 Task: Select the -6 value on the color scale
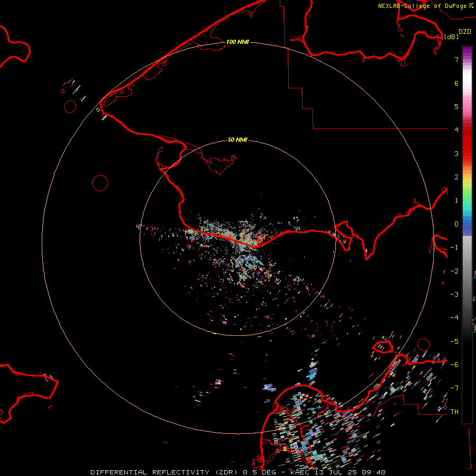(x=454, y=365)
